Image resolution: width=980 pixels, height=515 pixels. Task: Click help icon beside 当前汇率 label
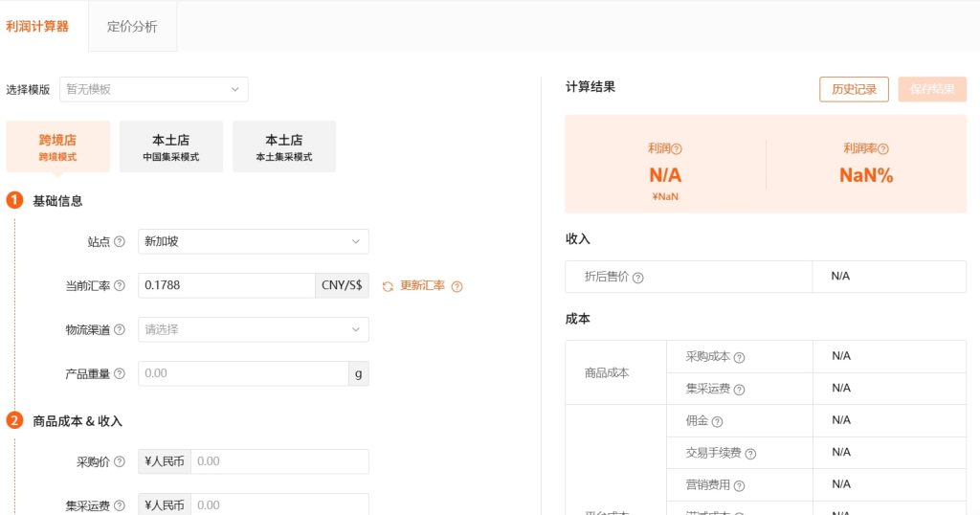tap(120, 286)
